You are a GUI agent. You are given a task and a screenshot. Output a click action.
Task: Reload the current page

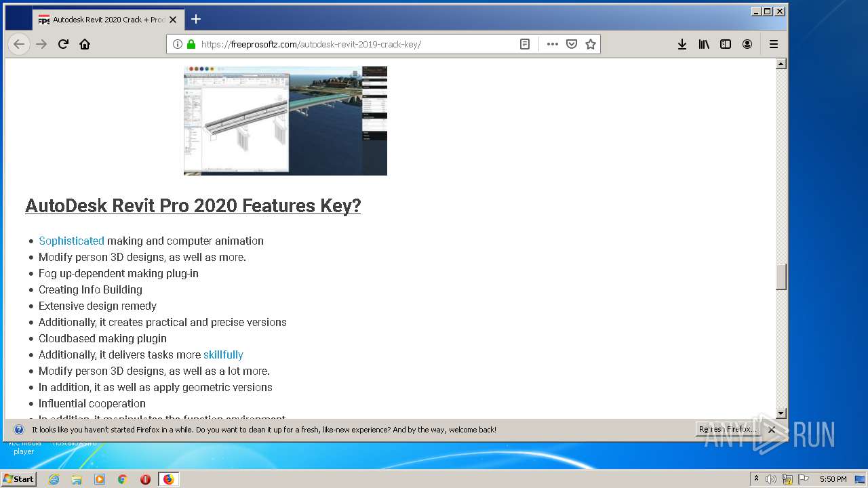tap(63, 44)
